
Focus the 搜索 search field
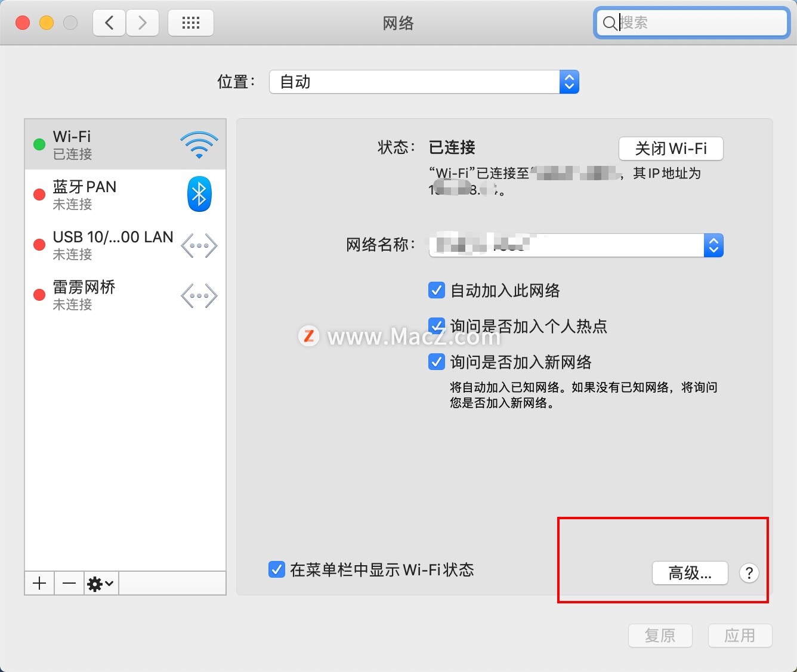click(x=692, y=23)
